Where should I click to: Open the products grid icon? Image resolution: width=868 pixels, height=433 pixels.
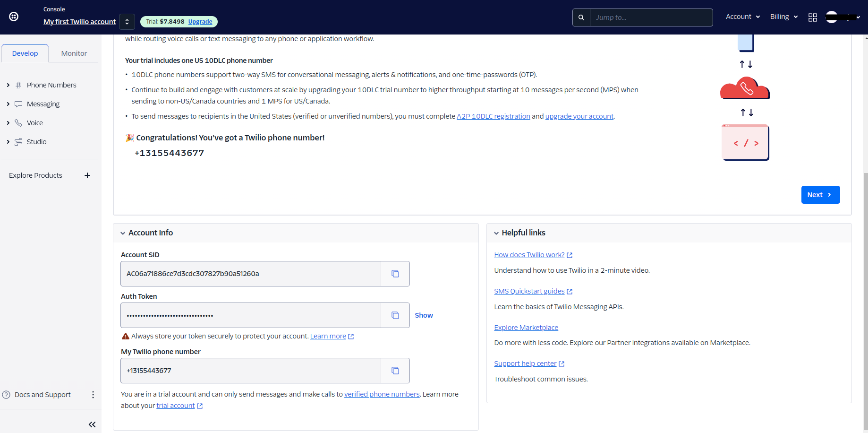pos(813,17)
